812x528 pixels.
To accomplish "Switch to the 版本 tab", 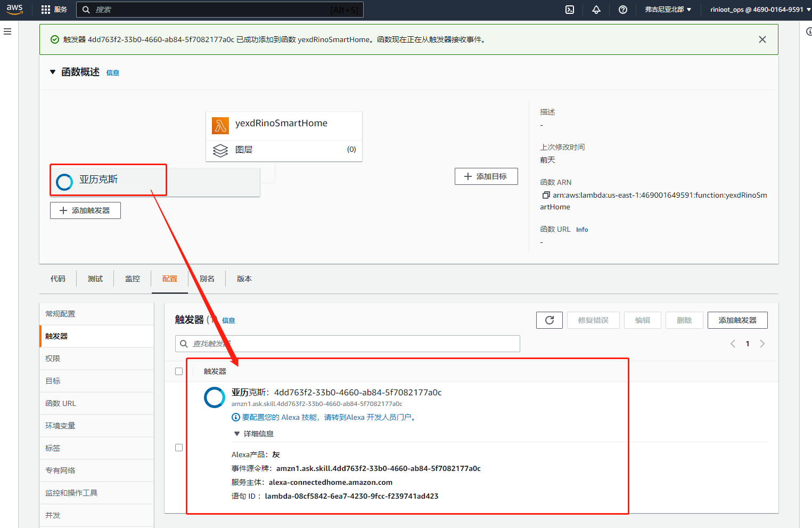I will pyautogui.click(x=244, y=279).
